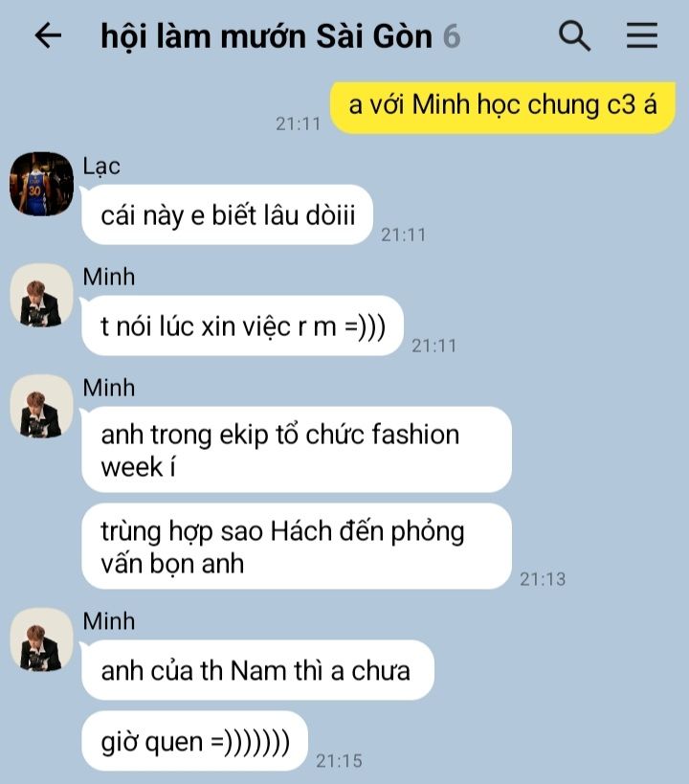The width and height of the screenshot is (689, 784).
Task: Select message 'anh trong ekip tổ chức fashion week í'
Action: pos(297,450)
